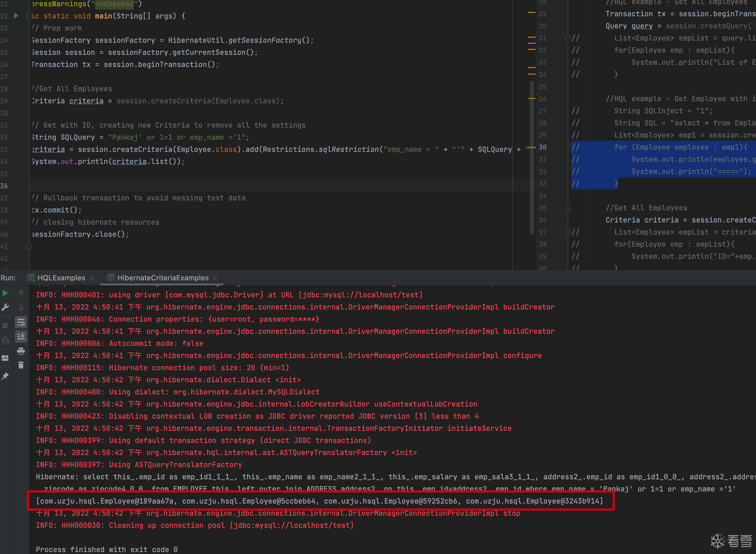Click the Pin Tab icon in Run panel
The image size is (756, 554).
[x=5, y=376]
